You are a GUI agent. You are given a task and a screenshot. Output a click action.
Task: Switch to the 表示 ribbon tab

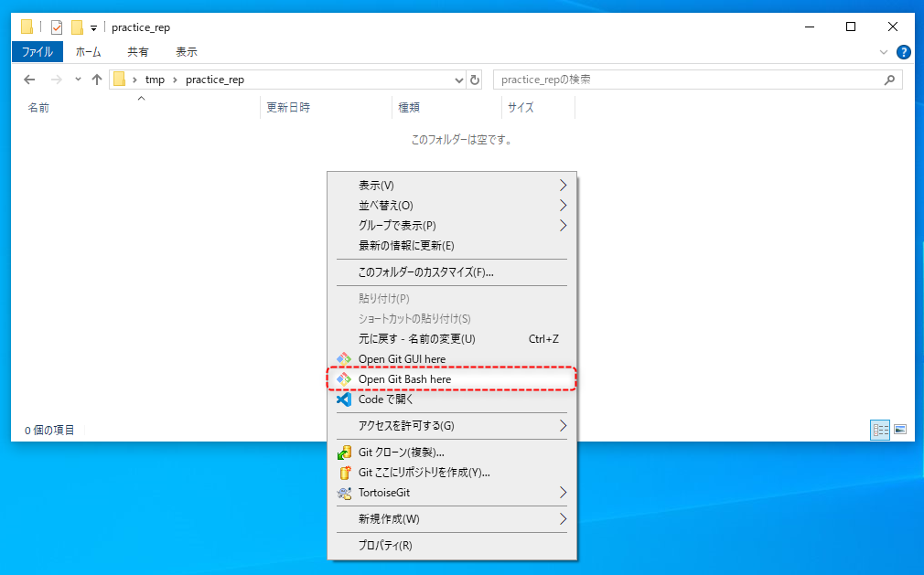pyautogui.click(x=187, y=52)
